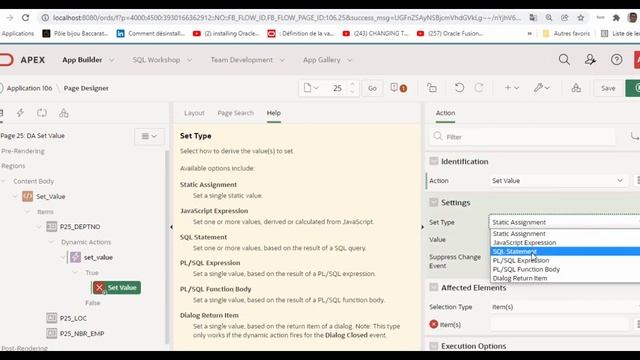Viewport: 640px width, 360px height.
Task: Select the Set_Value region icon
Action: coord(27,196)
